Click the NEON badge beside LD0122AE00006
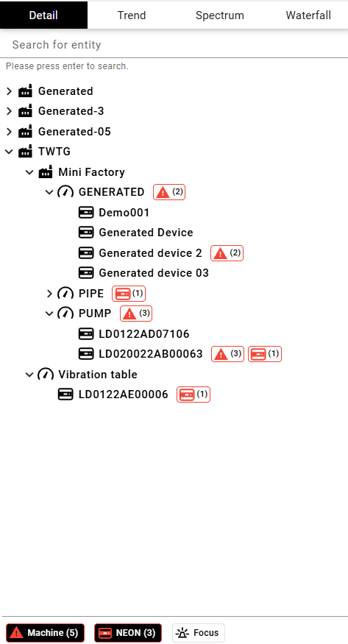Screen dimensions: 348x644 [193, 394]
